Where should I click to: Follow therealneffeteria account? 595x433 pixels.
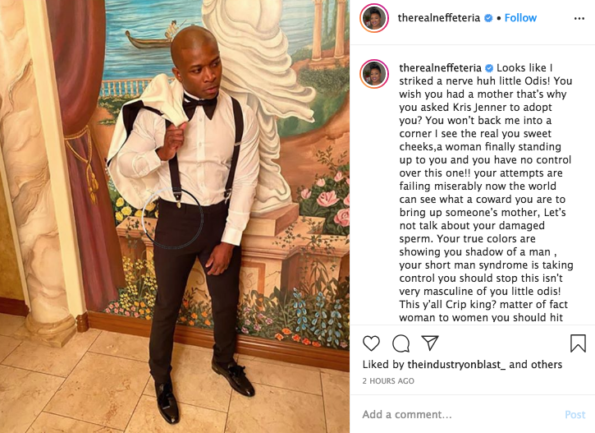[520, 18]
